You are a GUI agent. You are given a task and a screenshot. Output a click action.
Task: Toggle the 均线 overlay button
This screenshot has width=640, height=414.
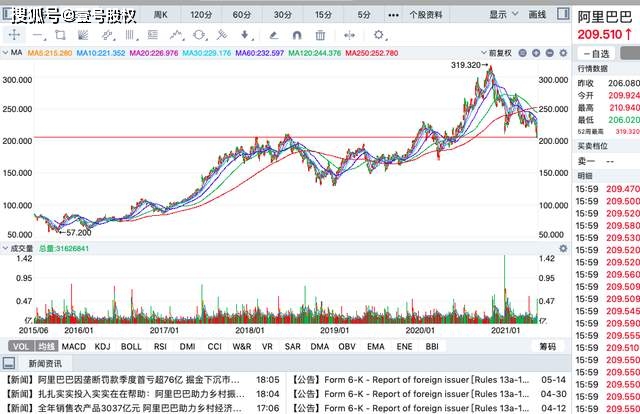point(47,347)
